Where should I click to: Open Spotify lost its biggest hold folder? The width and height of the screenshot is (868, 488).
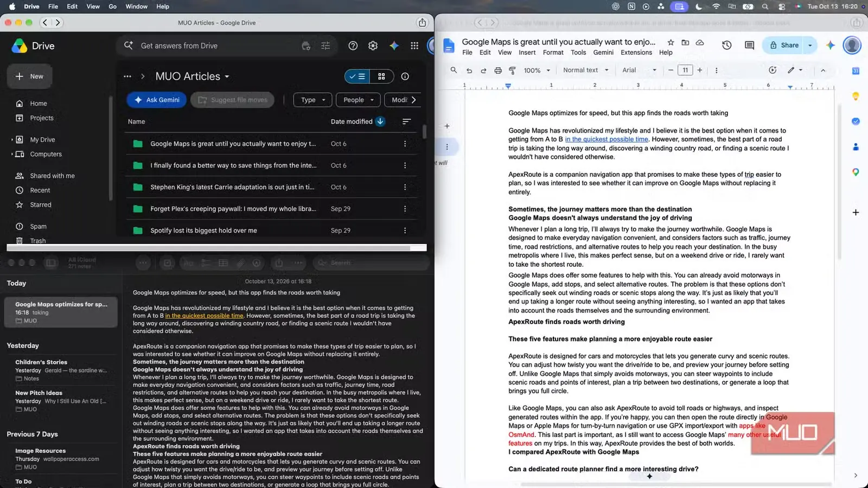(x=271, y=230)
